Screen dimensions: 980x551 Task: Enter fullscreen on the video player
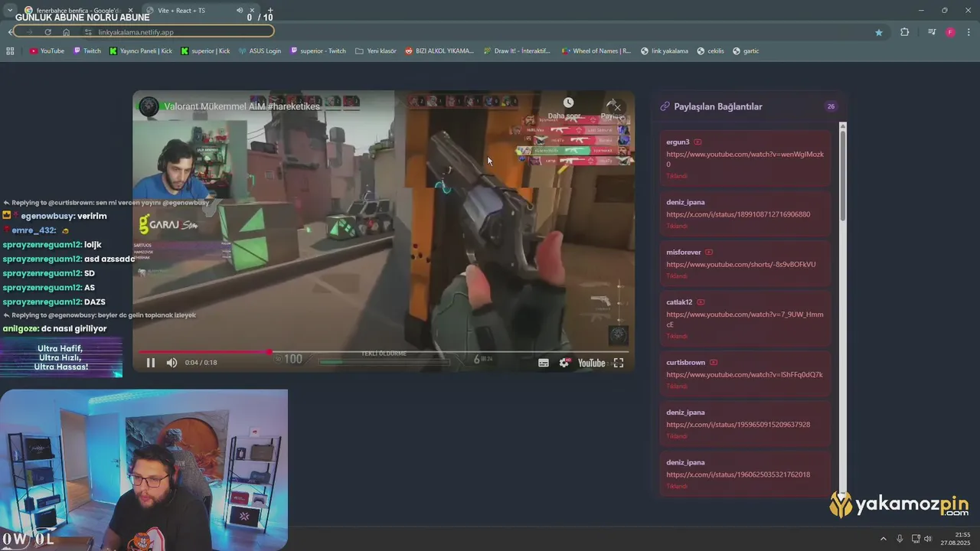point(619,363)
